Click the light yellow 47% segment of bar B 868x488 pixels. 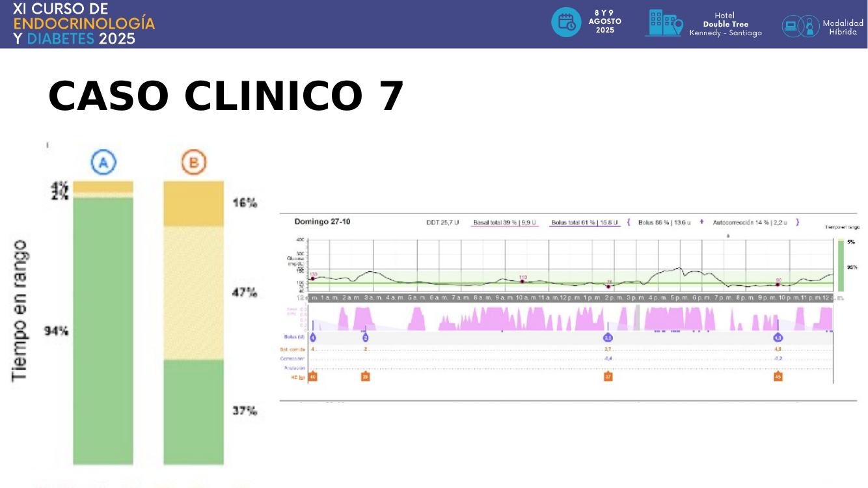[193, 293]
